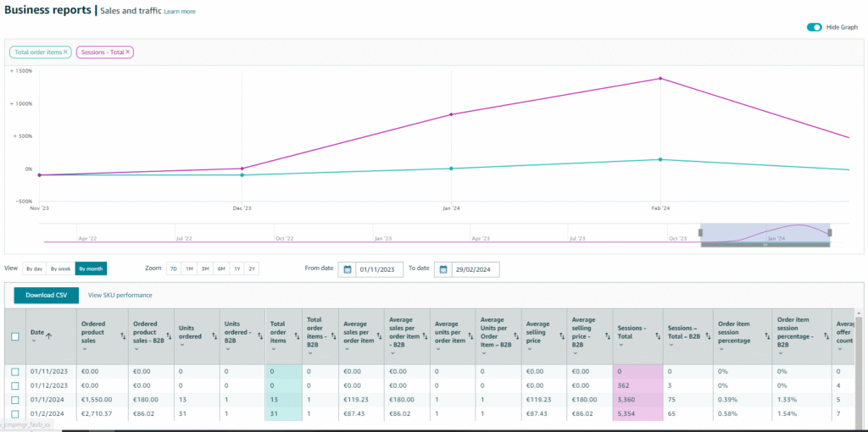This screenshot has height=432, width=868.
Task: Open the From date calendar icon
Action: click(347, 269)
